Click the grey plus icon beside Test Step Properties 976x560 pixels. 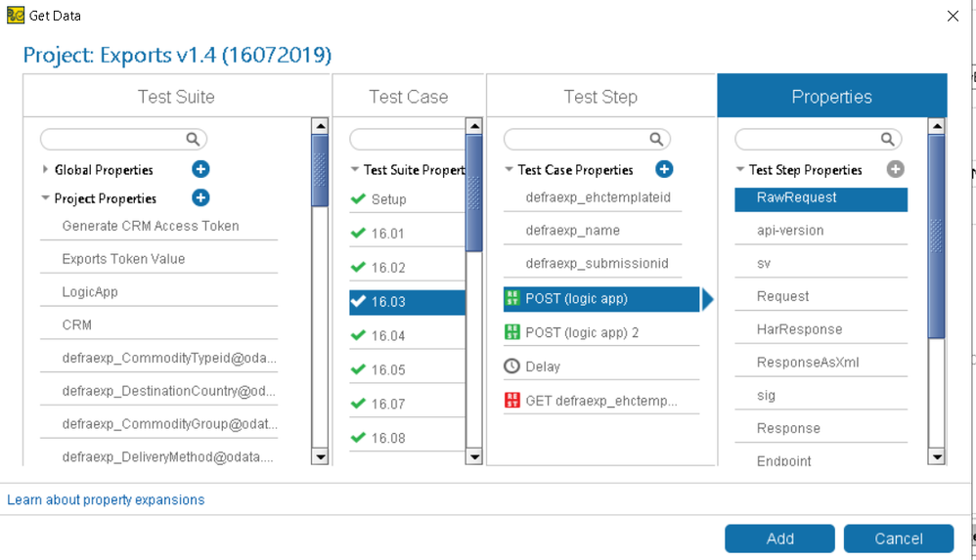coord(895,169)
